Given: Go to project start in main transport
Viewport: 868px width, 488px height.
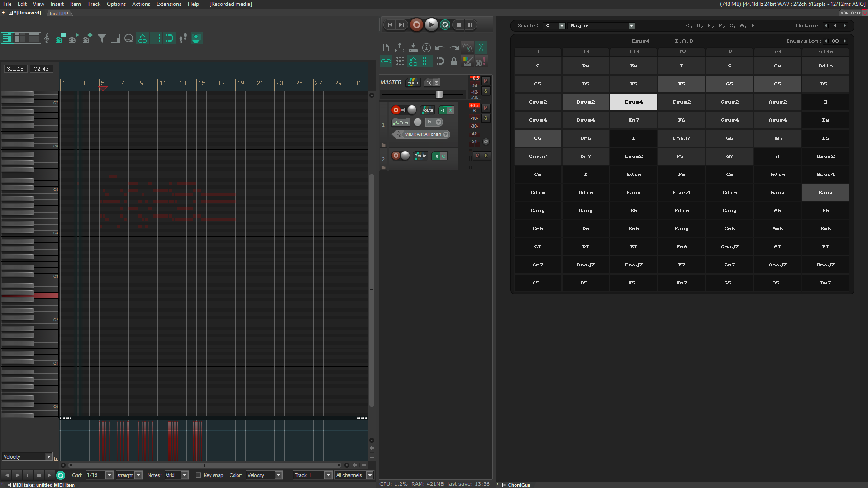Looking at the screenshot, I should pos(390,25).
